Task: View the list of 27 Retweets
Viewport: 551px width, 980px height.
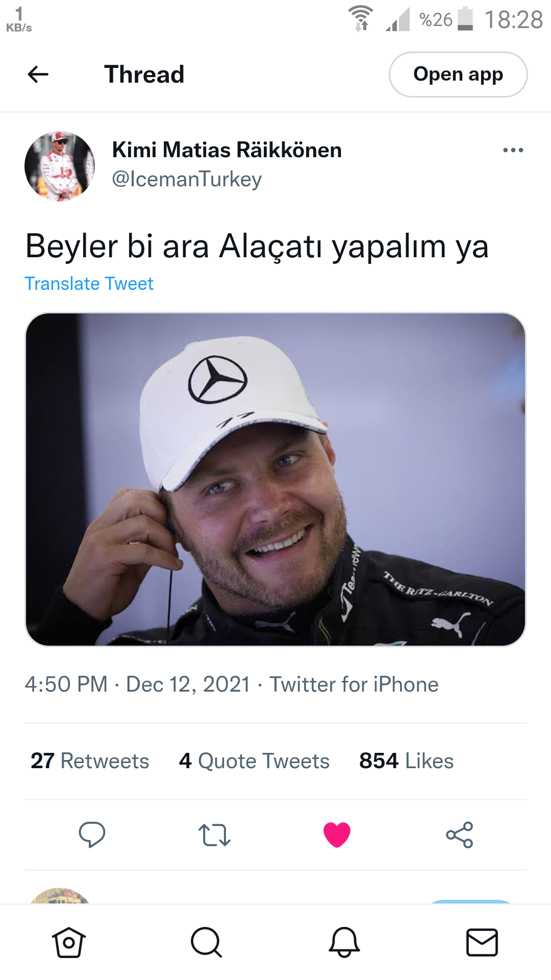Action: pyautogui.click(x=90, y=761)
